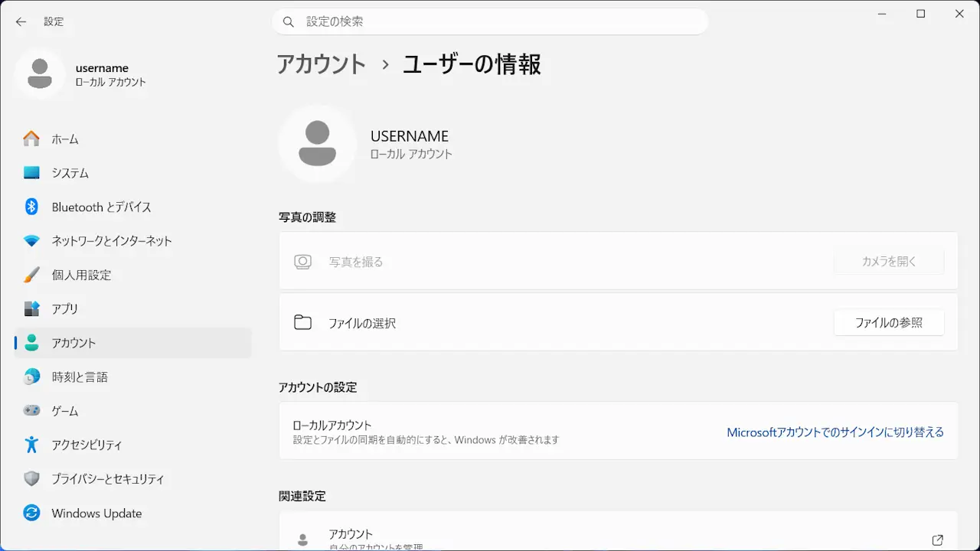The image size is (980, 551).
Task: Click the アカウント breadcrumb heading
Action: [x=321, y=64]
